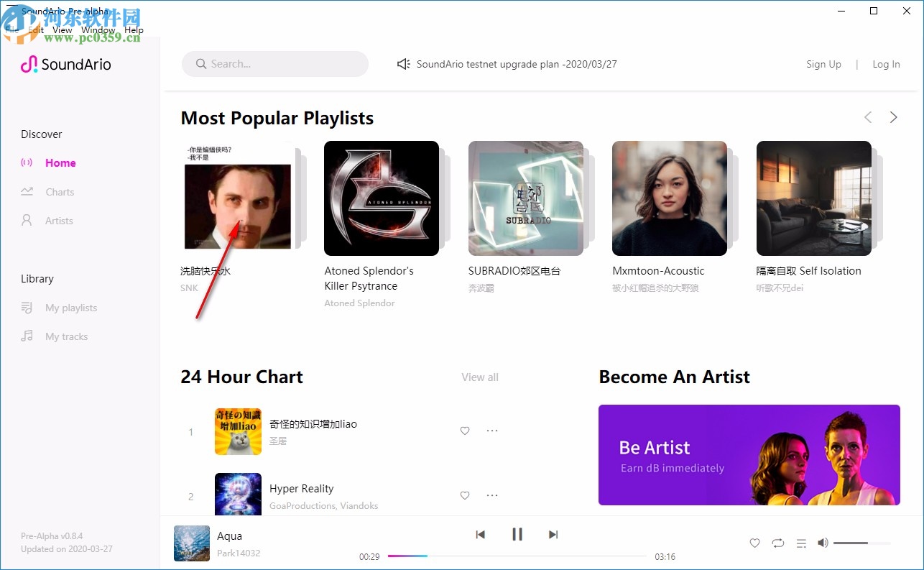The width and height of the screenshot is (924, 570).
Task: Click the Hyper Reality track title
Action: pyautogui.click(x=301, y=489)
